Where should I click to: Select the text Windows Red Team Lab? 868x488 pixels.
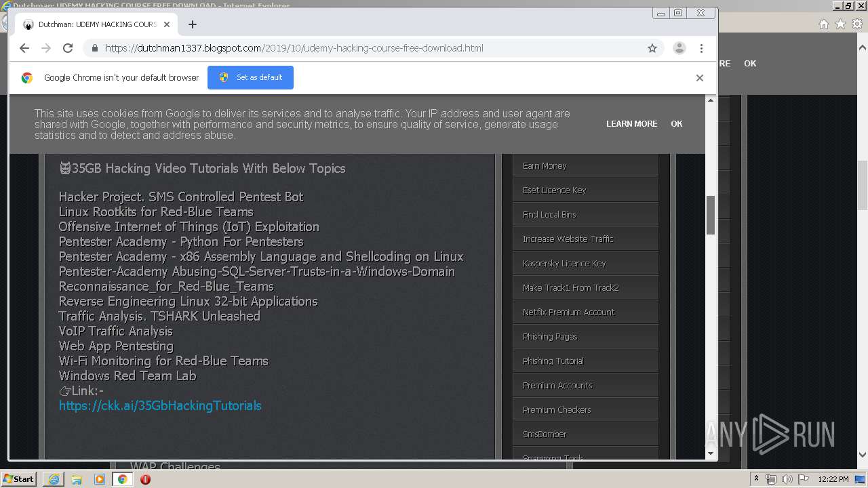[x=127, y=375]
